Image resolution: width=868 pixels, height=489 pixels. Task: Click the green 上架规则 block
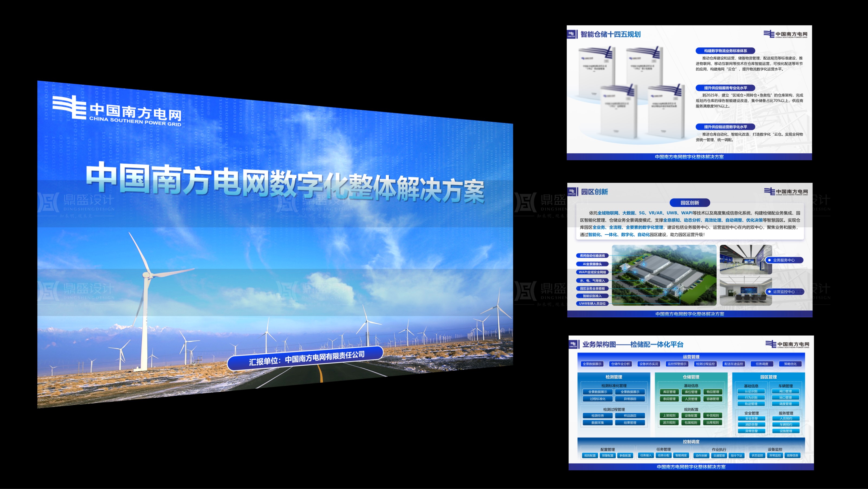pos(669,415)
